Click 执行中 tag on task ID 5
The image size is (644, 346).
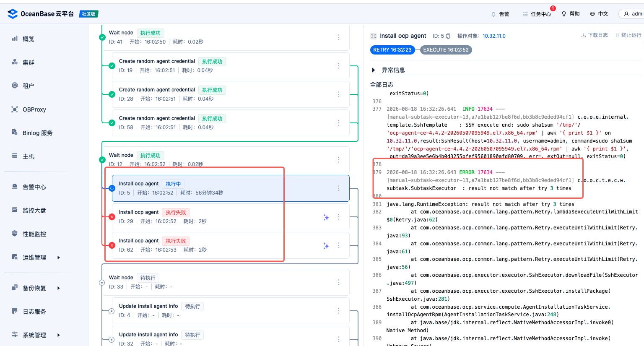click(x=173, y=184)
